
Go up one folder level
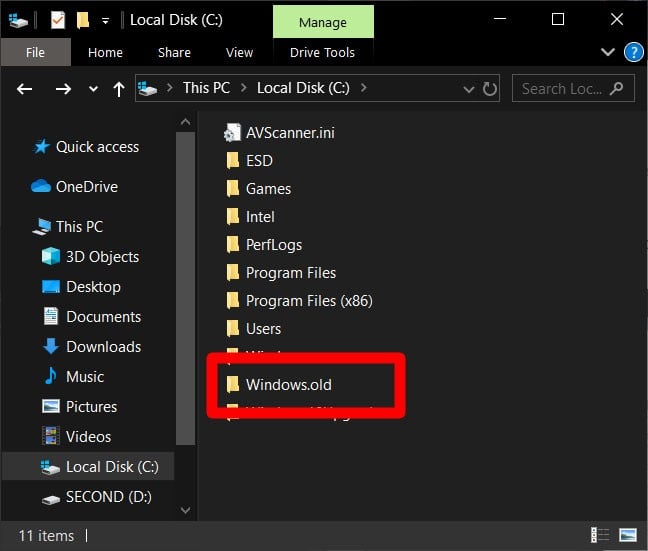[x=119, y=89]
